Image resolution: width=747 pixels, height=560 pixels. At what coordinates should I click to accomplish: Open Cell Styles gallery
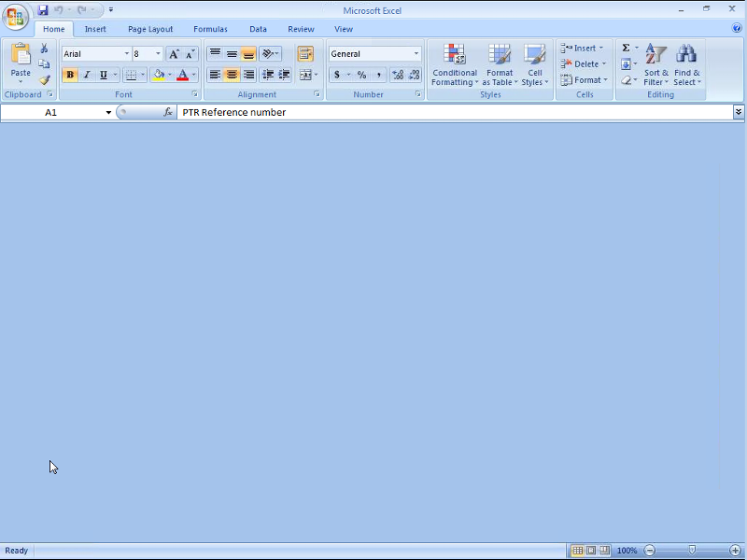[534, 64]
